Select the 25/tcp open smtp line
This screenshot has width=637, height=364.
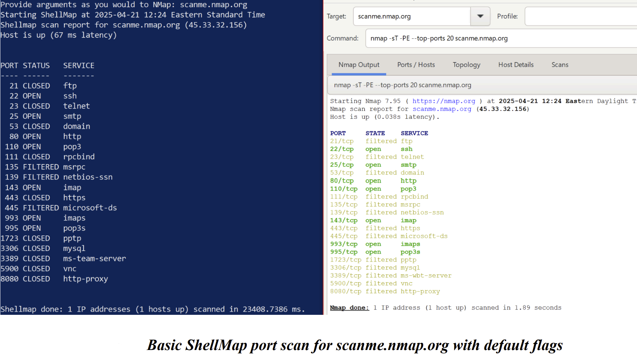(373, 165)
